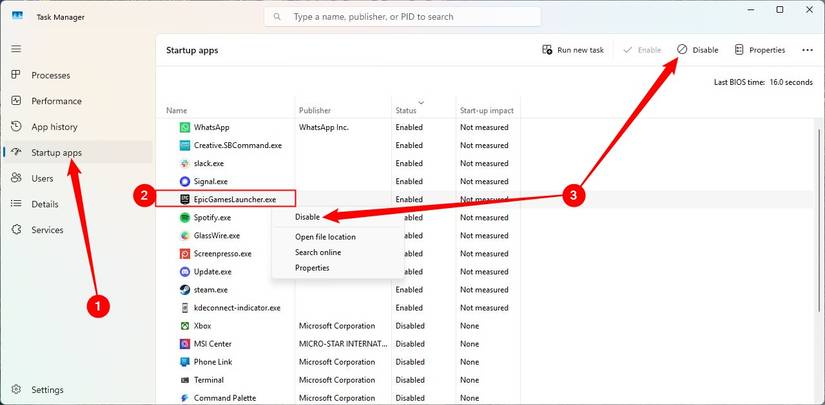This screenshot has width=825, height=405.
Task: Click WhatsApp Inc. publisher cell
Action: 324,127
